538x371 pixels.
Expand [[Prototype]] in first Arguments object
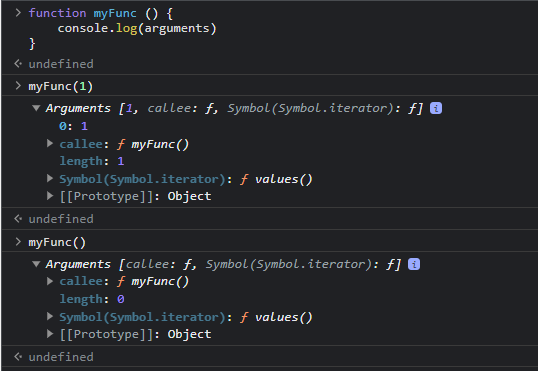point(50,196)
